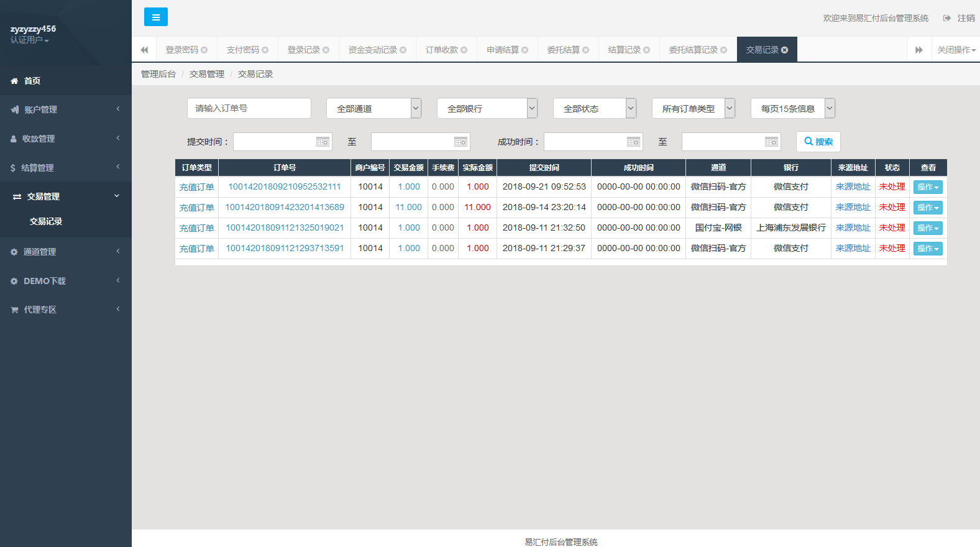Click the hamburger menu toggle button
The height and width of the screenshot is (547, 980).
[155, 17]
